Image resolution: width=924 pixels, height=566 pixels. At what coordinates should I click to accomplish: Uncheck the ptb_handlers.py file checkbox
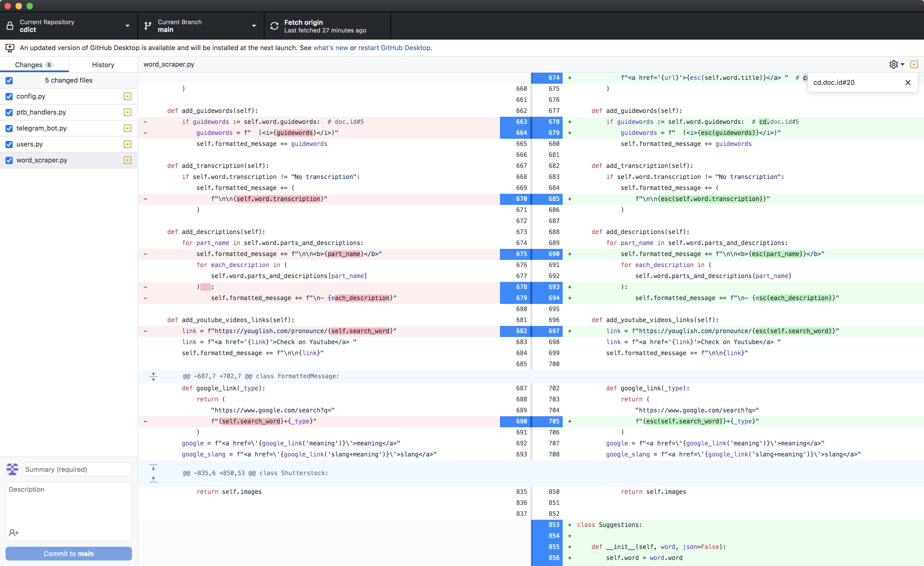pyautogui.click(x=9, y=113)
